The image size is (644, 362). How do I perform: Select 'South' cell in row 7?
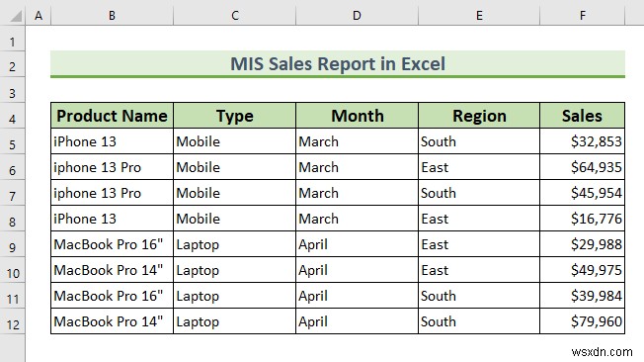pyautogui.click(x=479, y=193)
